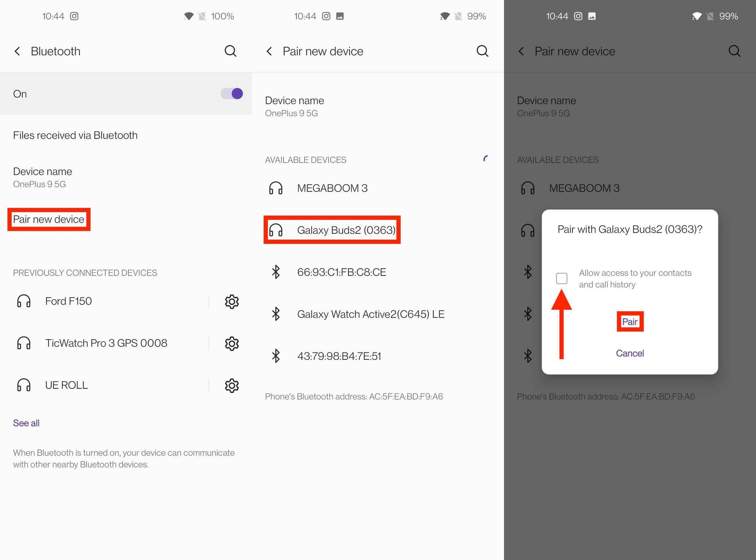756x560 pixels.
Task: Tap Device name in dimmed right screen
Action: pyautogui.click(x=546, y=107)
